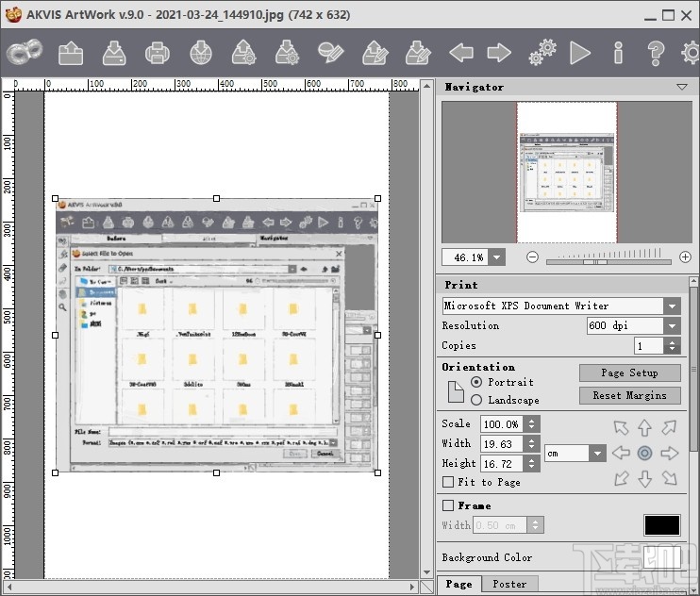700x596 pixels.
Task: Enable Fit to Page checkbox
Action: [x=448, y=482]
